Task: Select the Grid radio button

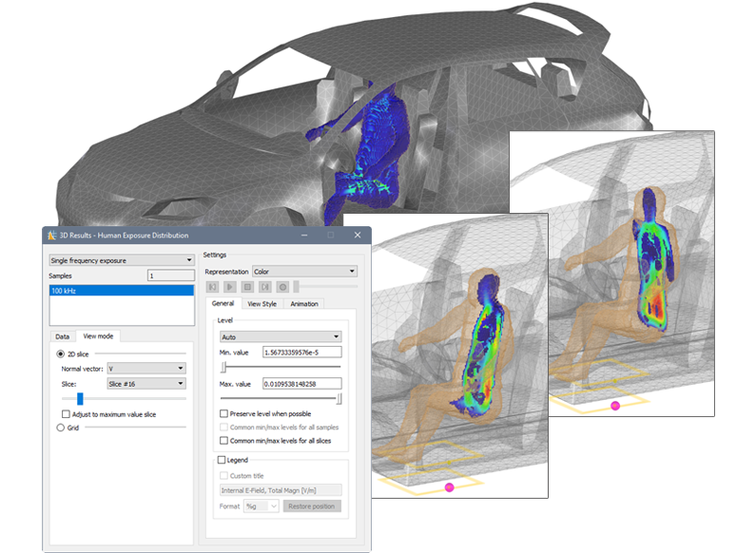Action: tap(61, 428)
